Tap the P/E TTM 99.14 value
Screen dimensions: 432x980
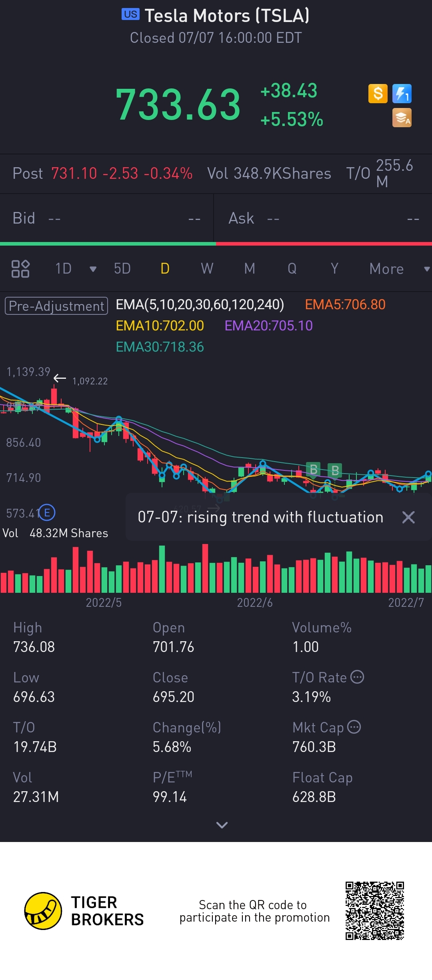click(x=170, y=797)
